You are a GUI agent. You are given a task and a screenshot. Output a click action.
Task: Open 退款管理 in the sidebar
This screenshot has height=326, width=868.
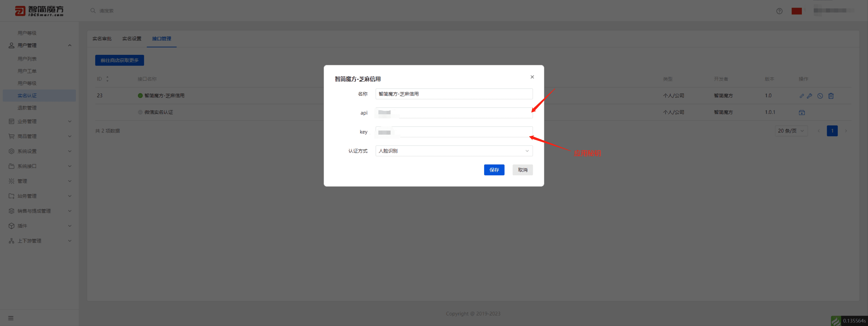(27, 107)
